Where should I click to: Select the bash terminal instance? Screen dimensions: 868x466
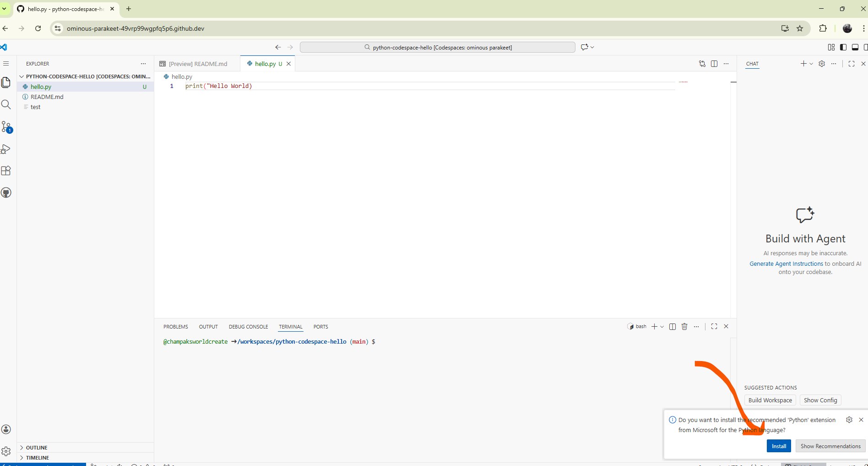pyautogui.click(x=637, y=327)
